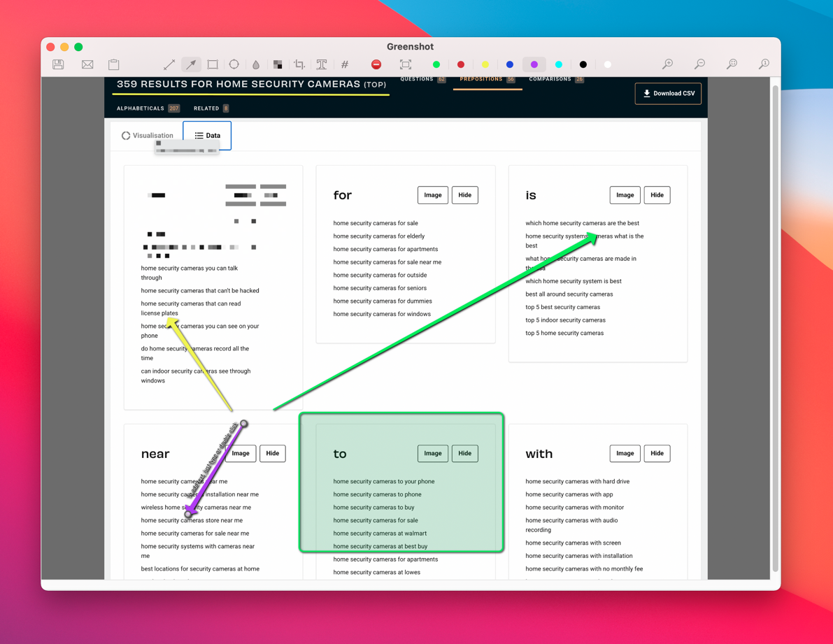
Task: Click 'top 5 indoor security cameras' text
Action: click(x=565, y=320)
